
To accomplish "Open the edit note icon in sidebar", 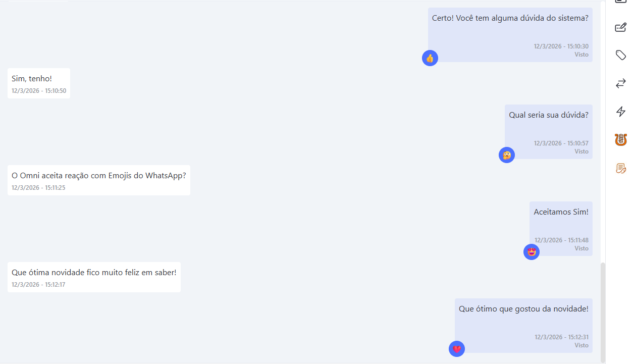I will 621,27.
